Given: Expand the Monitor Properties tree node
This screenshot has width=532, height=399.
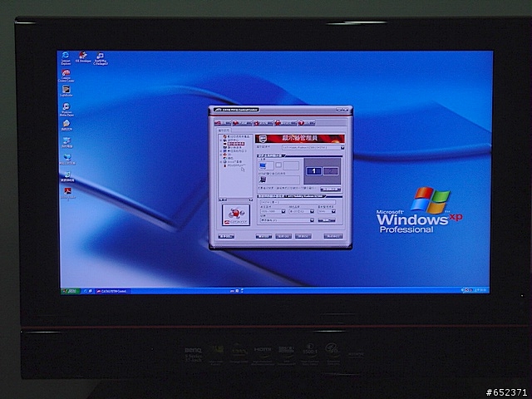Looking at the screenshot, I should point(220,151).
